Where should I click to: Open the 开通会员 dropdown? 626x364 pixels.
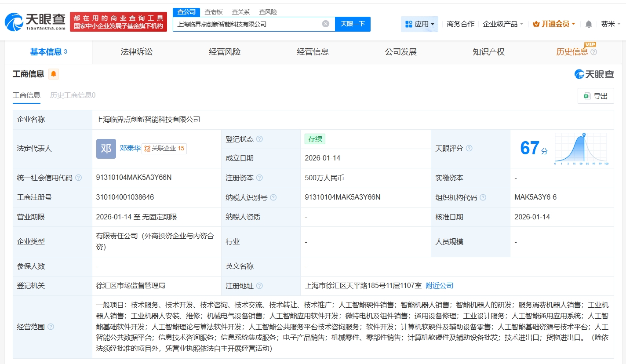(x=554, y=24)
